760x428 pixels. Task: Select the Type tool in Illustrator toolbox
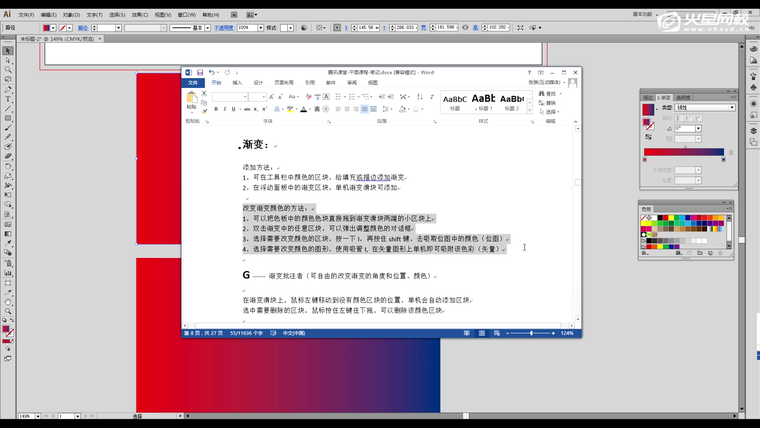[x=8, y=100]
